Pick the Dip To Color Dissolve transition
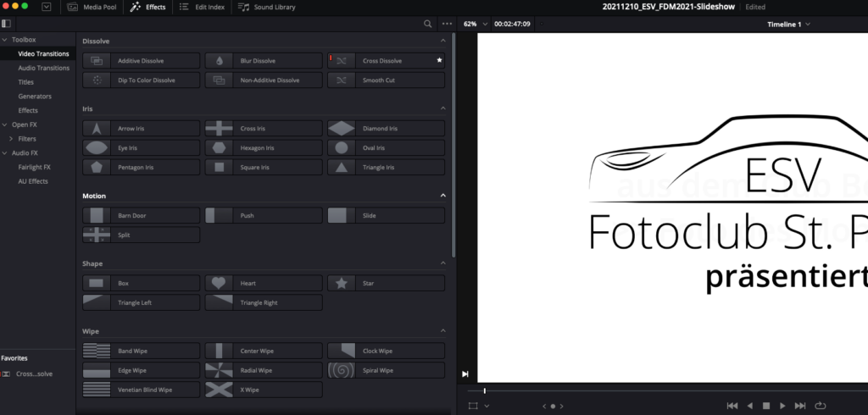This screenshot has width=868, height=415. tap(142, 80)
